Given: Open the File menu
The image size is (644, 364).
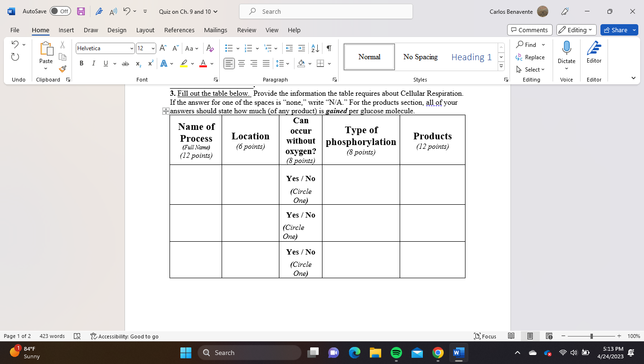Looking at the screenshot, I should pos(15,30).
